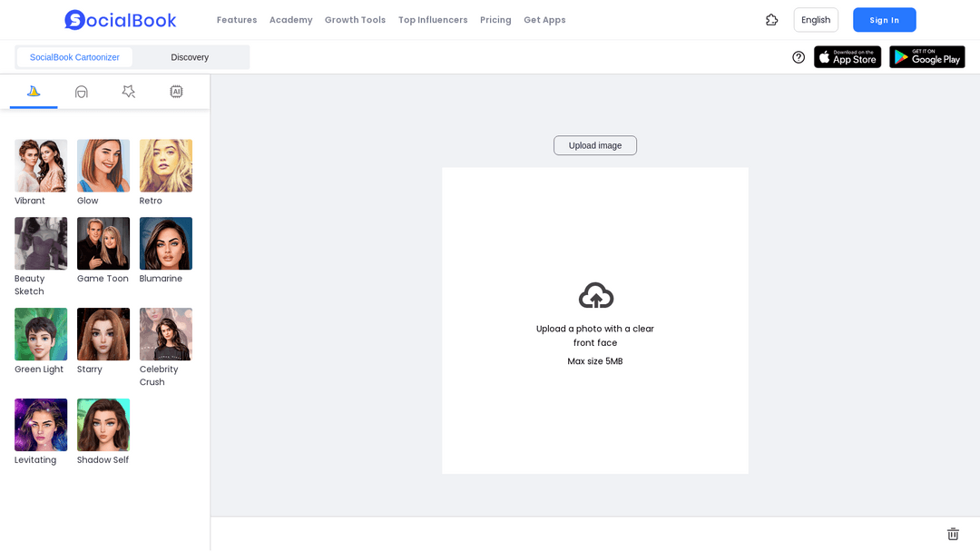Click the Sign In button
980x552 pixels.
tap(884, 19)
